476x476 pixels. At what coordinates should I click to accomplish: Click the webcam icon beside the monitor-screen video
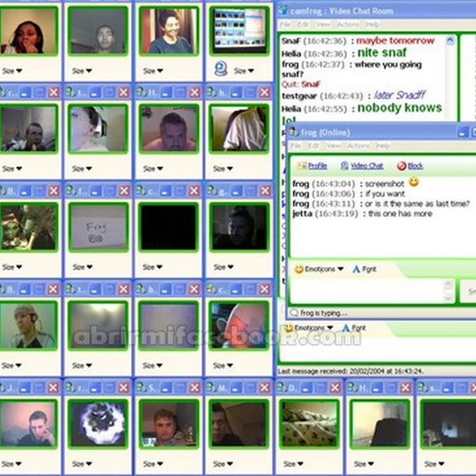click(x=221, y=68)
